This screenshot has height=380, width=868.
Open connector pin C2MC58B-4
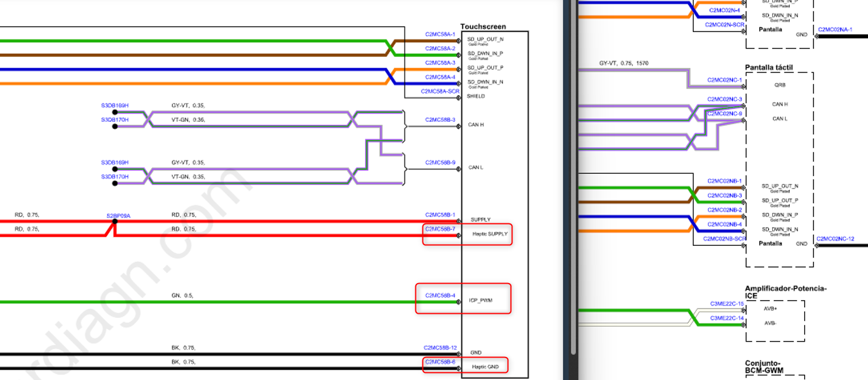click(440, 295)
